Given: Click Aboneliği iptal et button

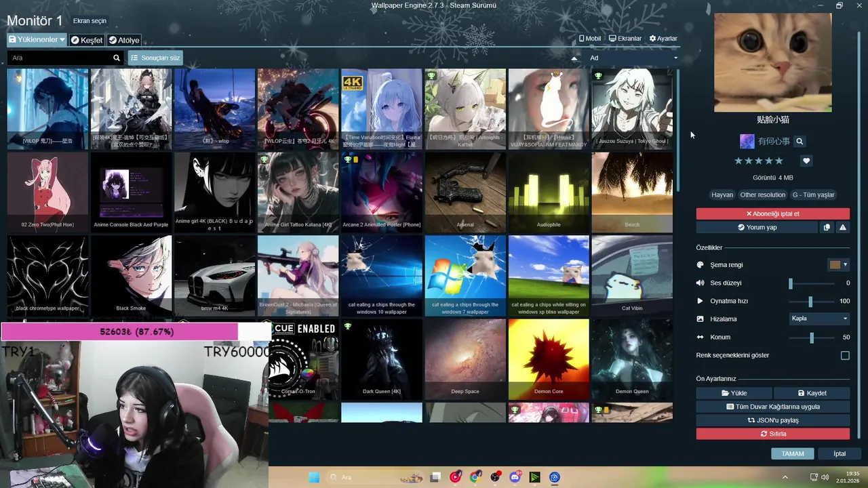Looking at the screenshot, I should click(772, 213).
